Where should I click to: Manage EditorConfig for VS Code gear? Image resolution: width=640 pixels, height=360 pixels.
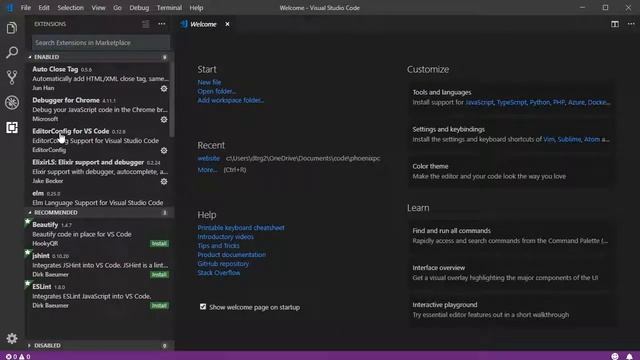pyautogui.click(x=164, y=151)
